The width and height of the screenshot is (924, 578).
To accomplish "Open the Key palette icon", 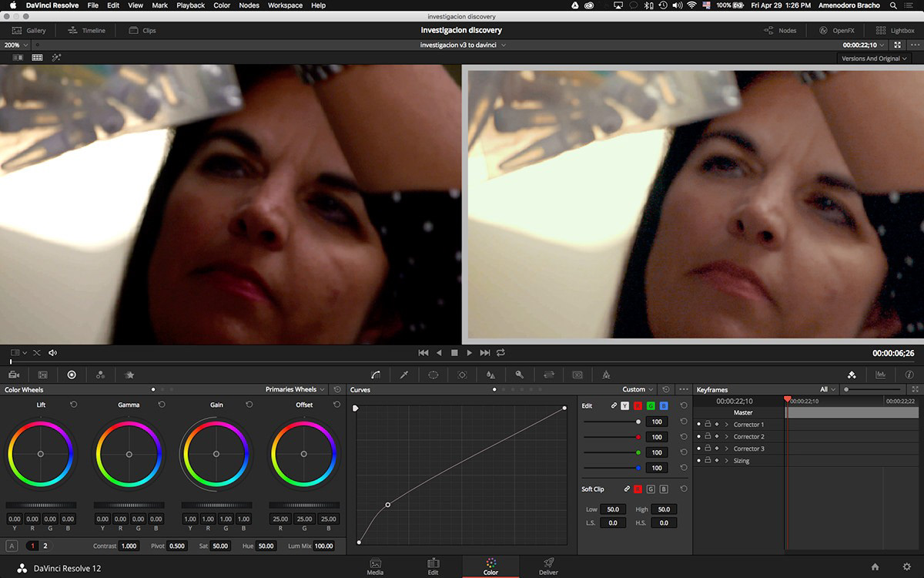I will pos(520,375).
